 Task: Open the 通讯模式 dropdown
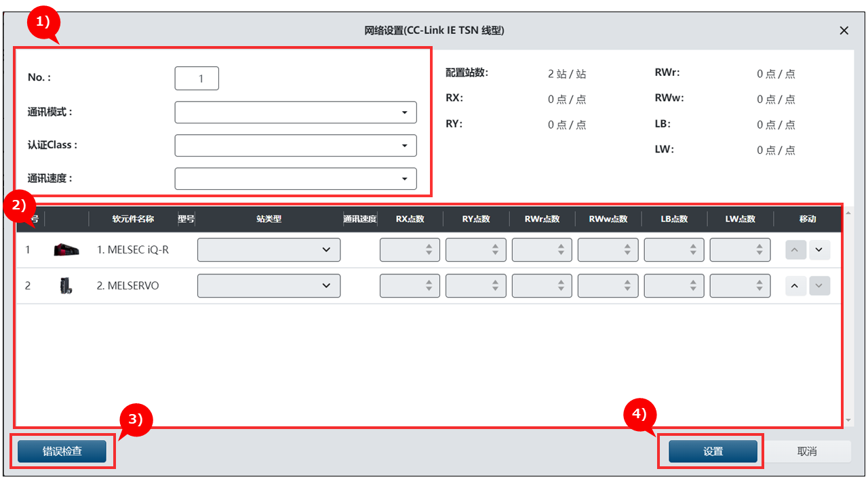click(x=296, y=113)
